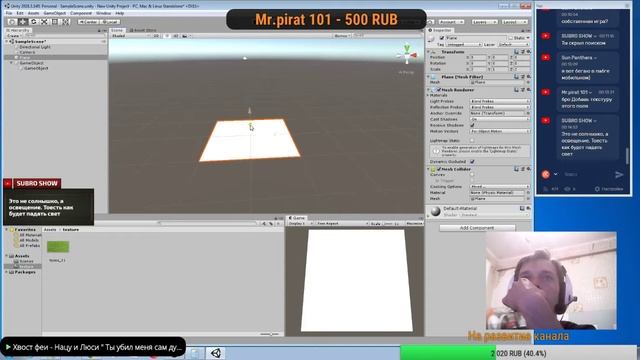
Task: Select the Move tool in Unity toolbar
Action: point(23,22)
